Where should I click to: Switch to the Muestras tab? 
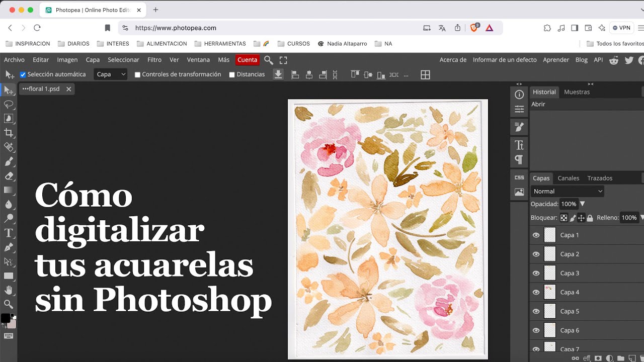click(577, 92)
